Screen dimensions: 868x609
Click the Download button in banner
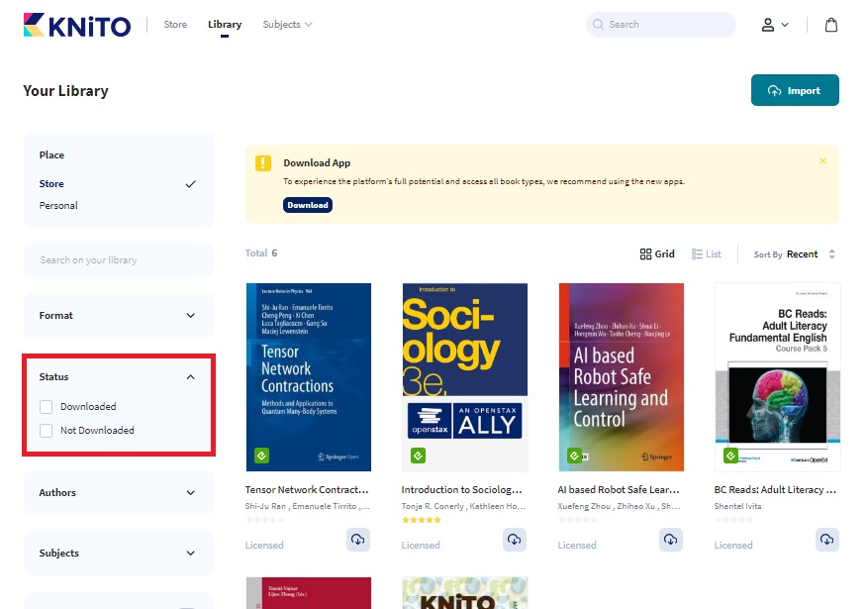(x=308, y=205)
